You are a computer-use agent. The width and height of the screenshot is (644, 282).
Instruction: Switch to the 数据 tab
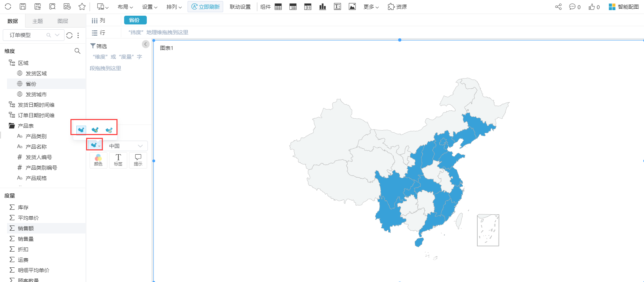(13, 21)
